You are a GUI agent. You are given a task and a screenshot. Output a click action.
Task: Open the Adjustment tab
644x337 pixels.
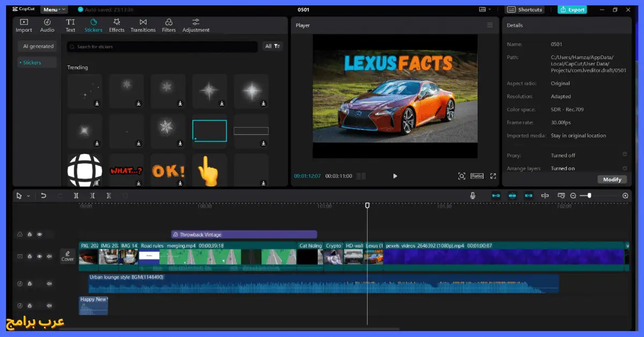coord(196,25)
